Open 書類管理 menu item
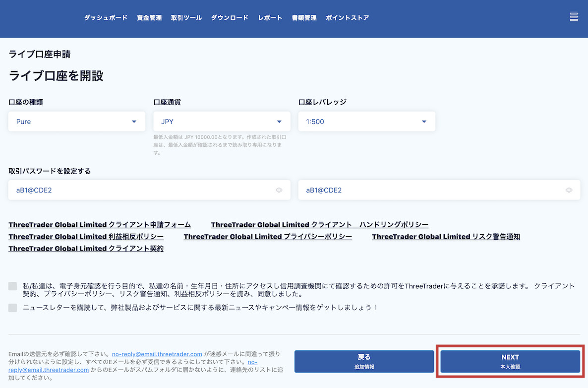The height and width of the screenshot is (388, 588). (304, 18)
